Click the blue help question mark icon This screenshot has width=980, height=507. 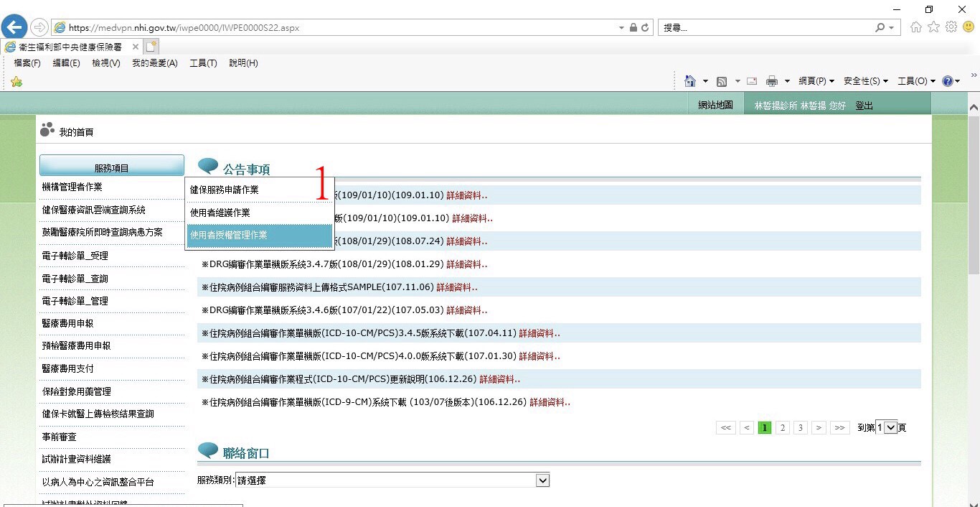pyautogui.click(x=947, y=81)
